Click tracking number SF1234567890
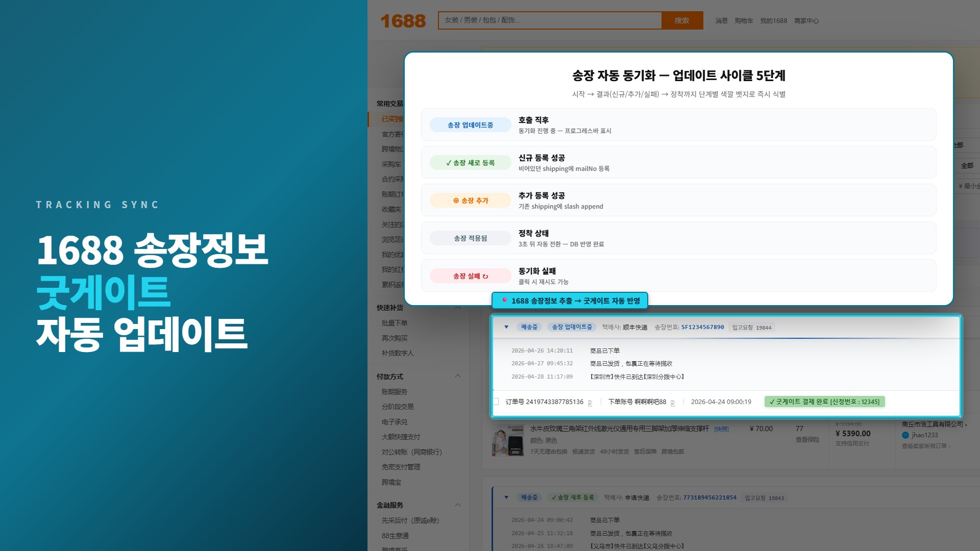The image size is (980, 551). [702, 327]
